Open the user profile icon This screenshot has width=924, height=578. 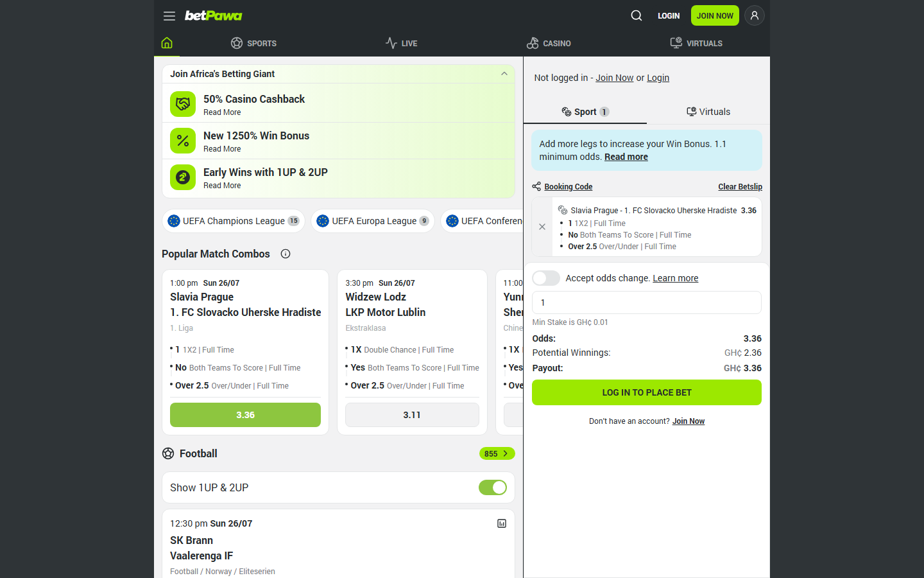(755, 15)
